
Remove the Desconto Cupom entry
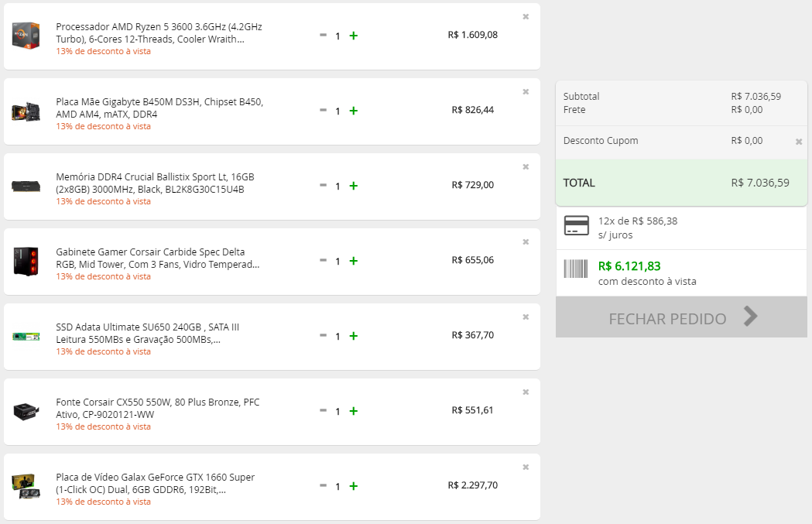(799, 142)
